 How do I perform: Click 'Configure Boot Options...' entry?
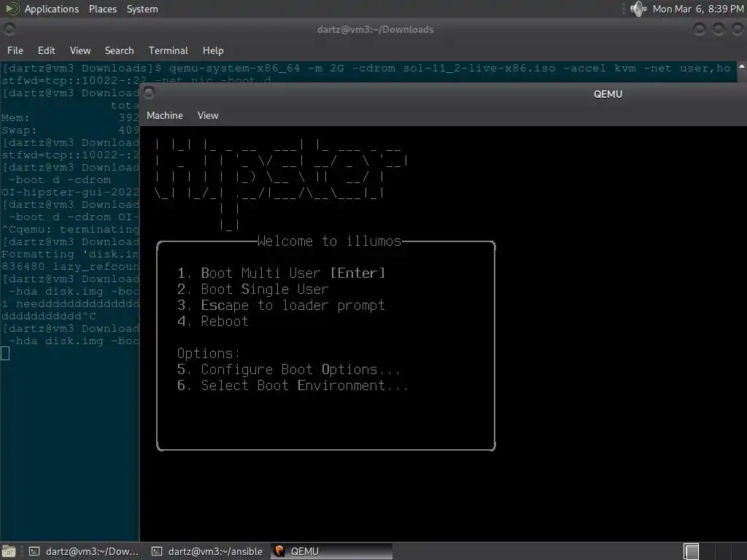[289, 370]
